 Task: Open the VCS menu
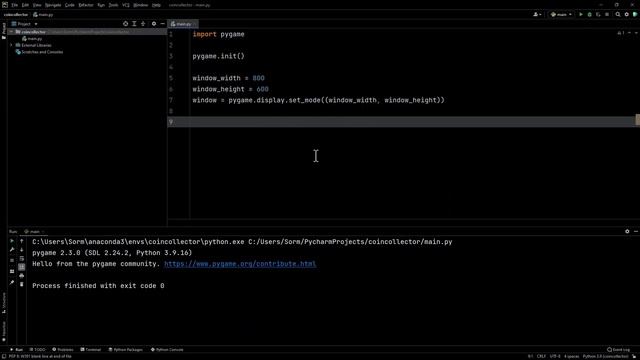[126, 5]
